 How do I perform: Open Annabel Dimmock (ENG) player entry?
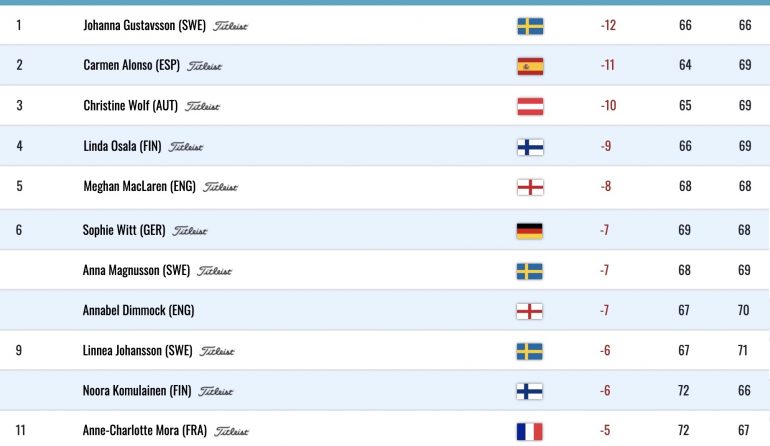coord(138,310)
